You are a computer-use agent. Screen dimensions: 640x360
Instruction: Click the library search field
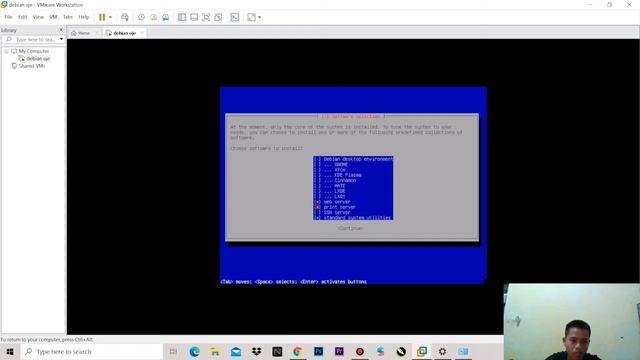(33, 39)
